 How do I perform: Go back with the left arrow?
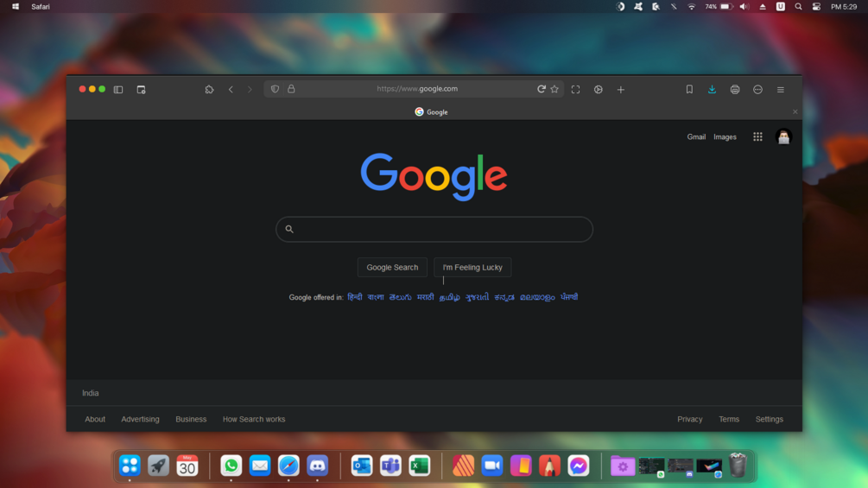(231, 89)
